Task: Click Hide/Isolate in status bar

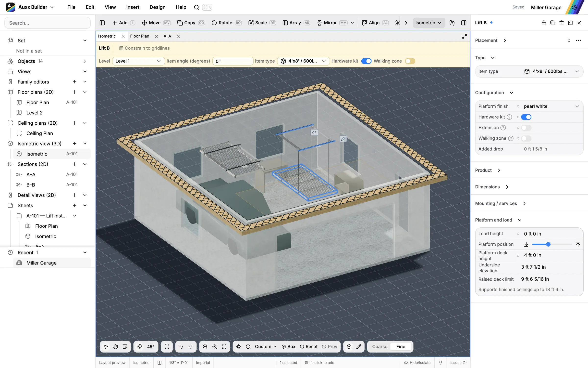Action: (417, 363)
